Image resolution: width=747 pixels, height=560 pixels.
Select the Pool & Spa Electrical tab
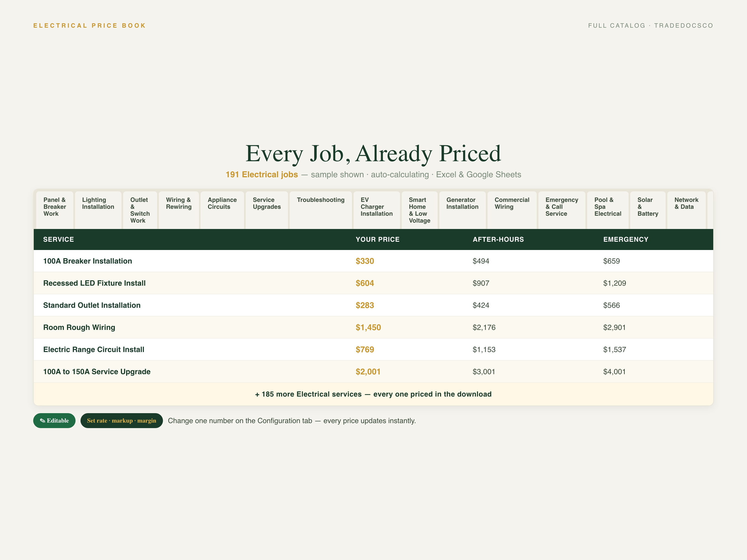pyautogui.click(x=608, y=210)
